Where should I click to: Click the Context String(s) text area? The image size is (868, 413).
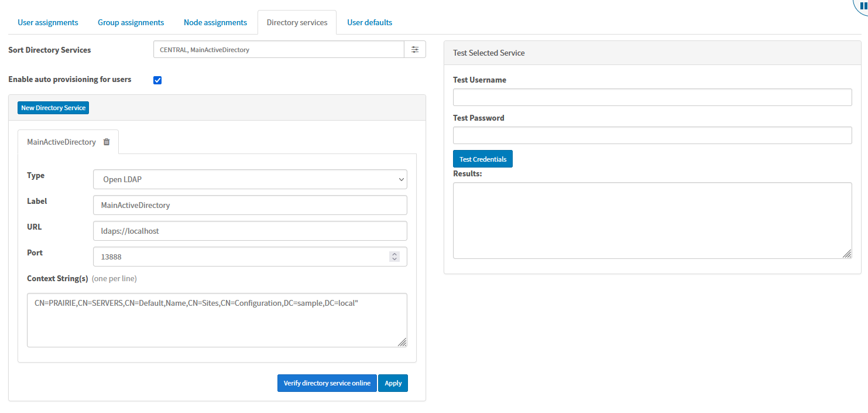coord(217,319)
